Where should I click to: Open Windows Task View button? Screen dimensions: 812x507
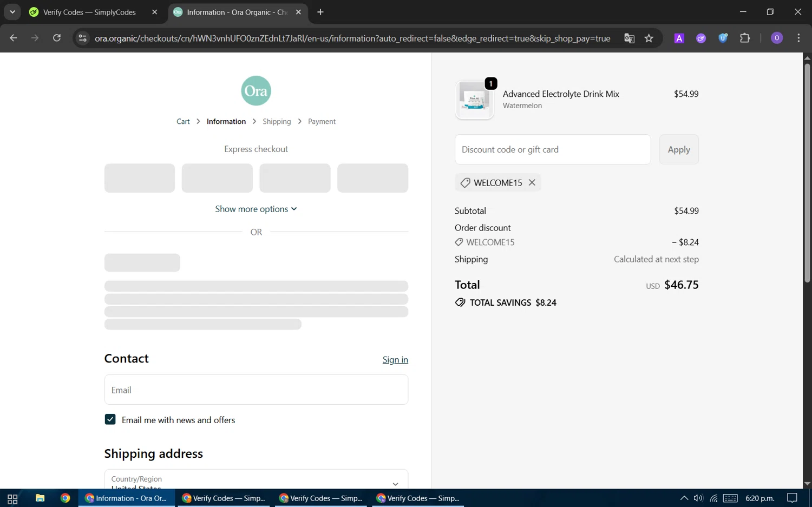point(12,498)
